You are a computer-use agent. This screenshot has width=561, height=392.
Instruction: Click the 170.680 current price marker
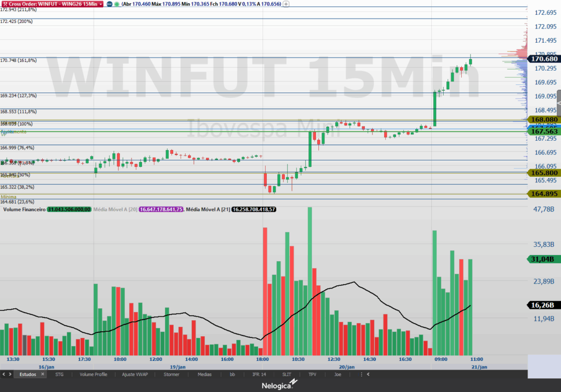coord(543,59)
